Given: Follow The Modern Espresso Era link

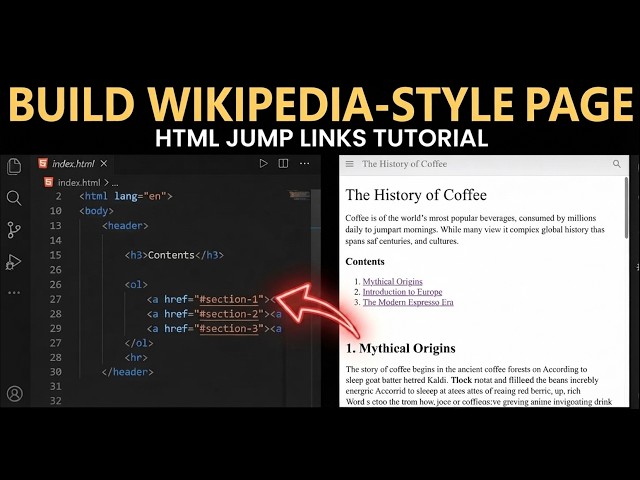Looking at the screenshot, I should click(408, 302).
